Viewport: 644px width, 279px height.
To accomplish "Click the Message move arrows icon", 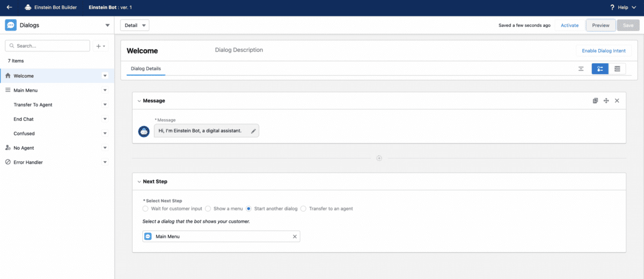I will (x=606, y=100).
